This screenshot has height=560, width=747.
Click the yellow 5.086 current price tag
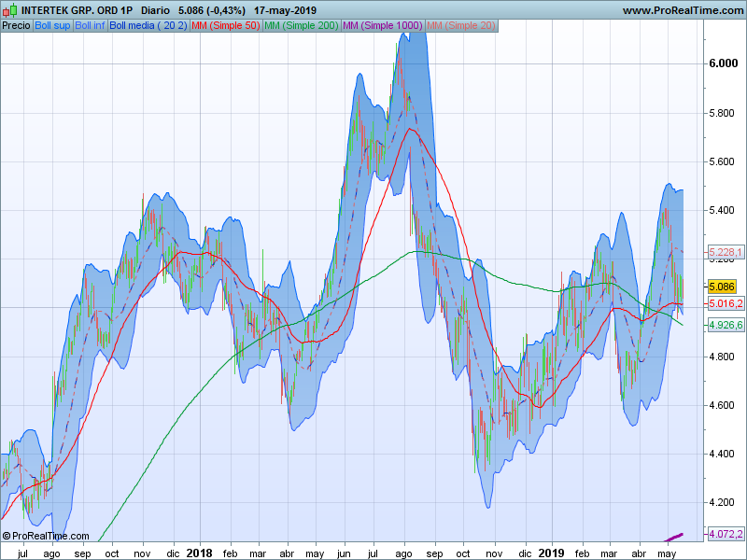[x=721, y=287]
